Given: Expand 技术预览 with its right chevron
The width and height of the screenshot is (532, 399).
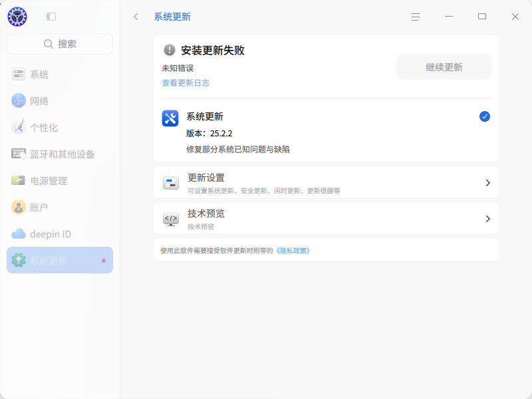Looking at the screenshot, I should click(x=488, y=219).
